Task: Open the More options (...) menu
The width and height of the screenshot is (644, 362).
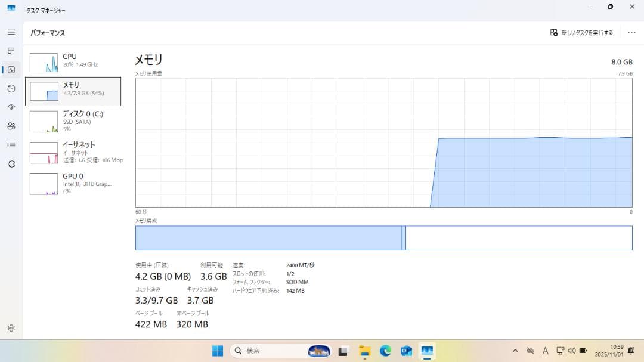Action: 631,33
